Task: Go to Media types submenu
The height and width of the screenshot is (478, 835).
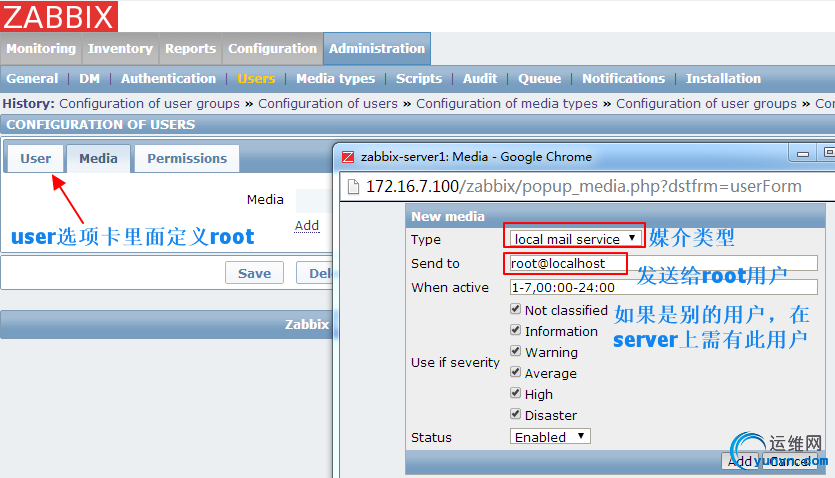Action: tap(335, 79)
